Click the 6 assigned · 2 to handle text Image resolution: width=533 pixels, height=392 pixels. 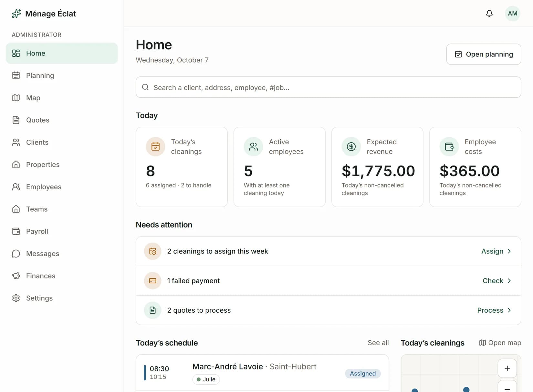(x=179, y=185)
